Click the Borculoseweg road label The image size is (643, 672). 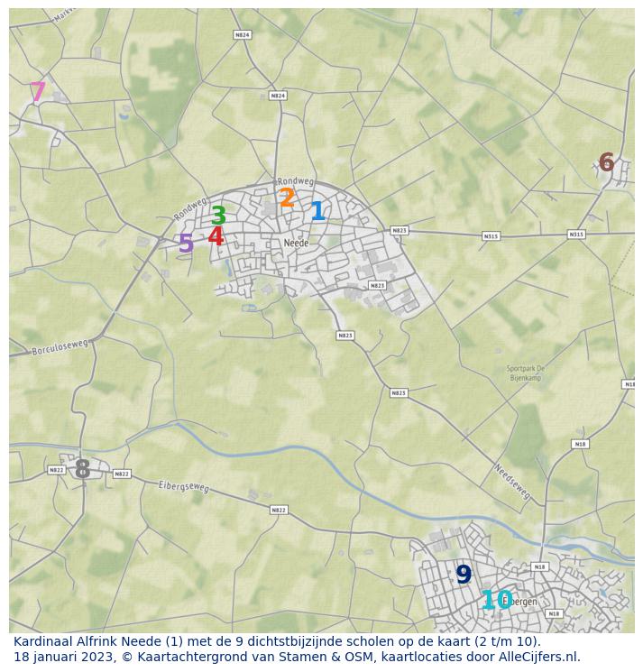point(60,345)
